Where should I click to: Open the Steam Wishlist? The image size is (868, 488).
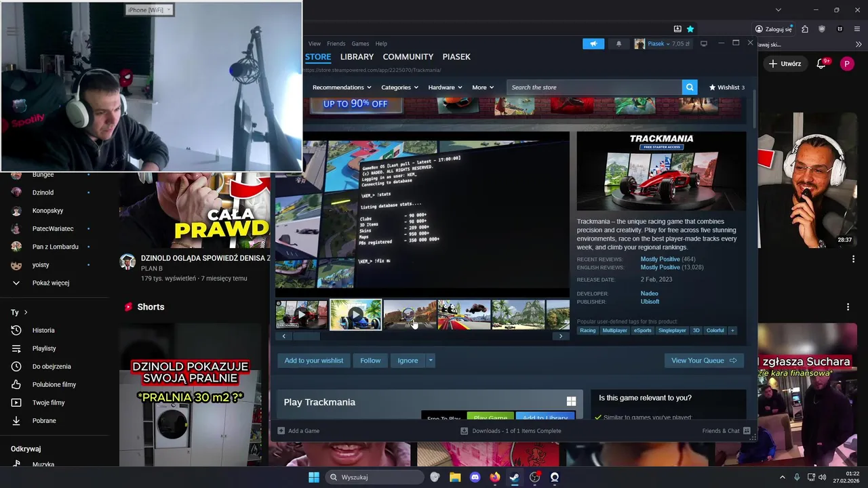726,87
